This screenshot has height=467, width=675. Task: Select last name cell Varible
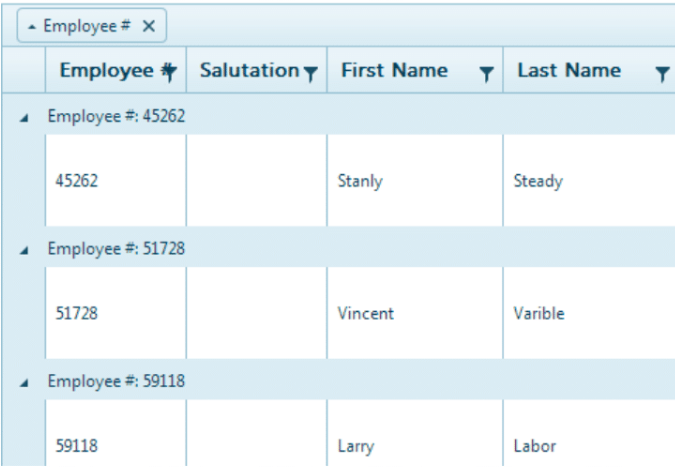(x=589, y=313)
